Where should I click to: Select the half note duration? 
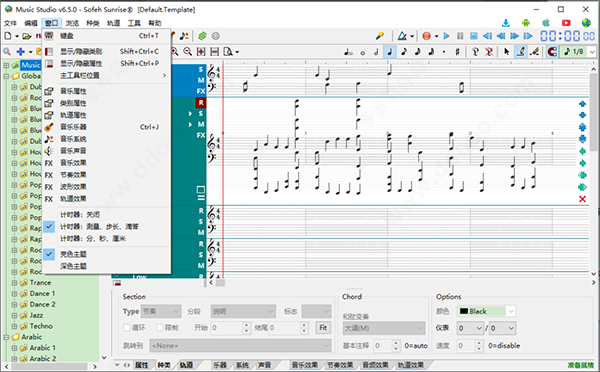pyautogui.click(x=376, y=52)
